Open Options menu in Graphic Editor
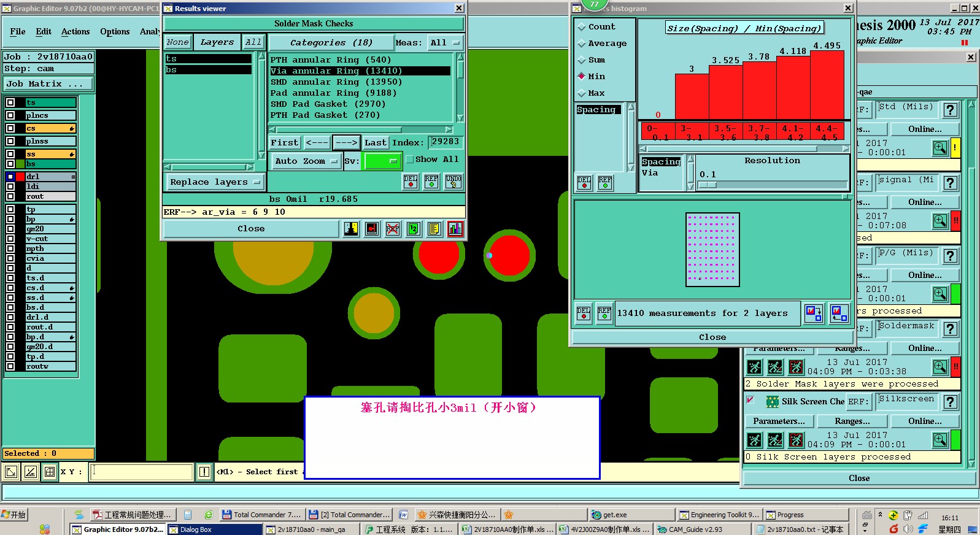The image size is (980, 535). [x=115, y=31]
